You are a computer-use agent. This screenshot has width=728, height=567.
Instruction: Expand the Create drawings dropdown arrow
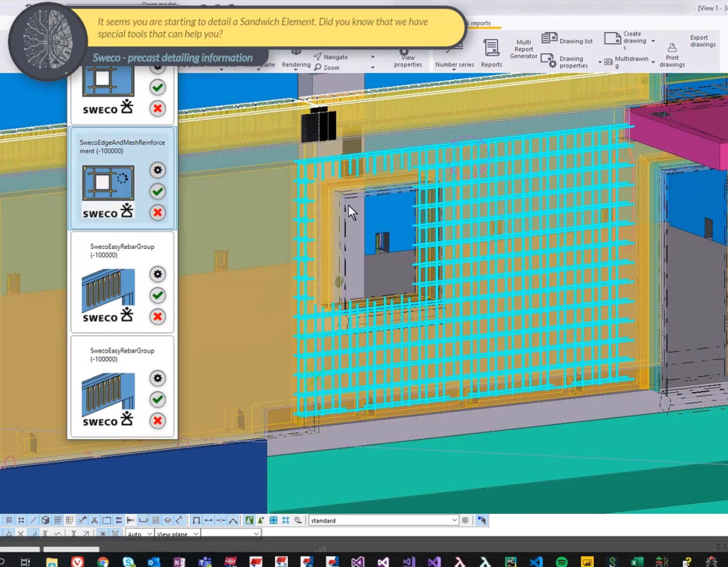pos(653,41)
